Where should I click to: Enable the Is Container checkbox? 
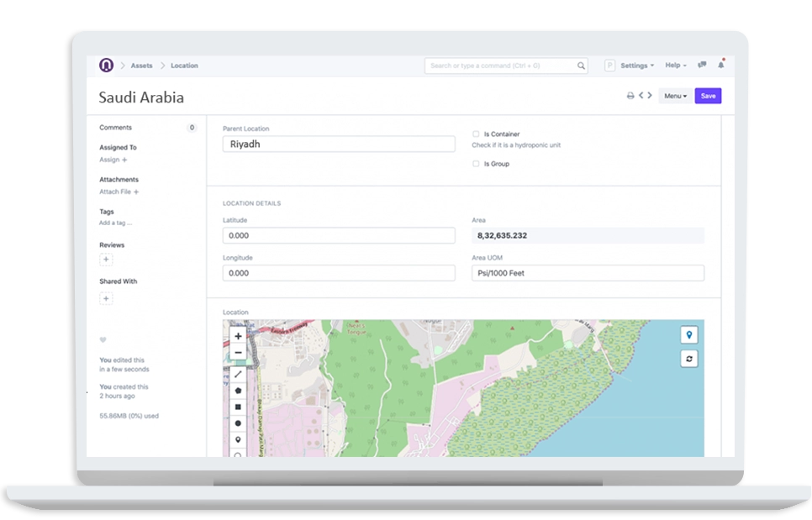tap(476, 134)
